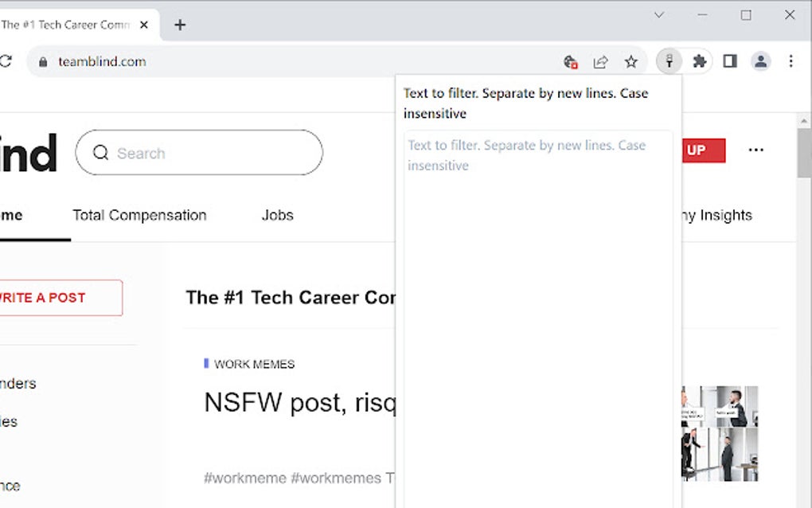Image resolution: width=812 pixels, height=508 pixels.
Task: Expand the tab search chevron
Action: click(659, 14)
